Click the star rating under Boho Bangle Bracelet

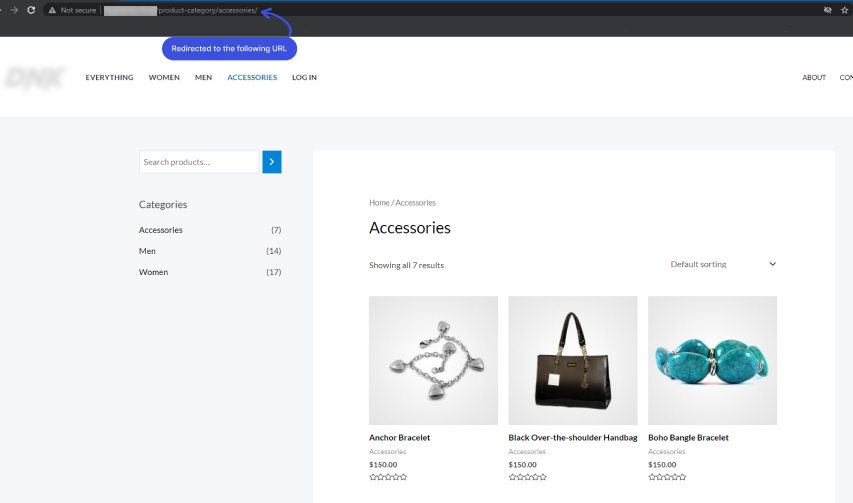pyautogui.click(x=667, y=477)
